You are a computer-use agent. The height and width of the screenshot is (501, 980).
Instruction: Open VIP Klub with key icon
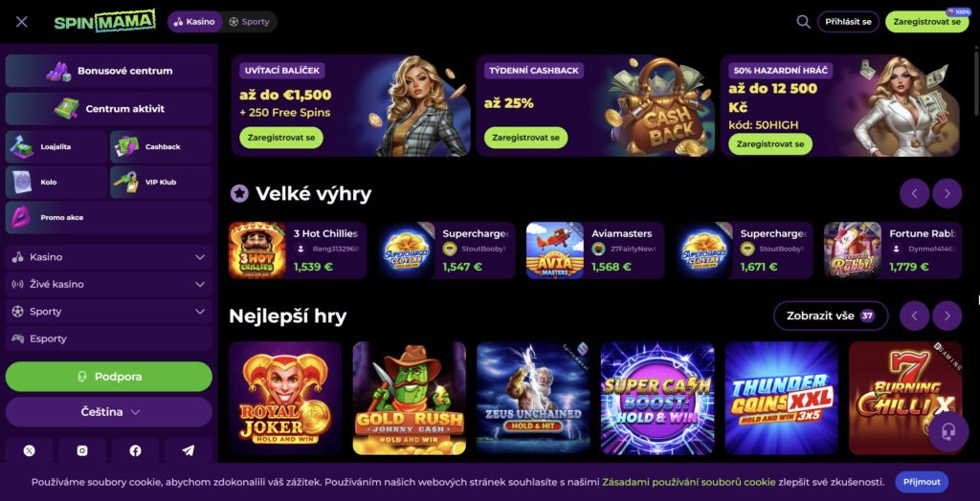pyautogui.click(x=161, y=183)
